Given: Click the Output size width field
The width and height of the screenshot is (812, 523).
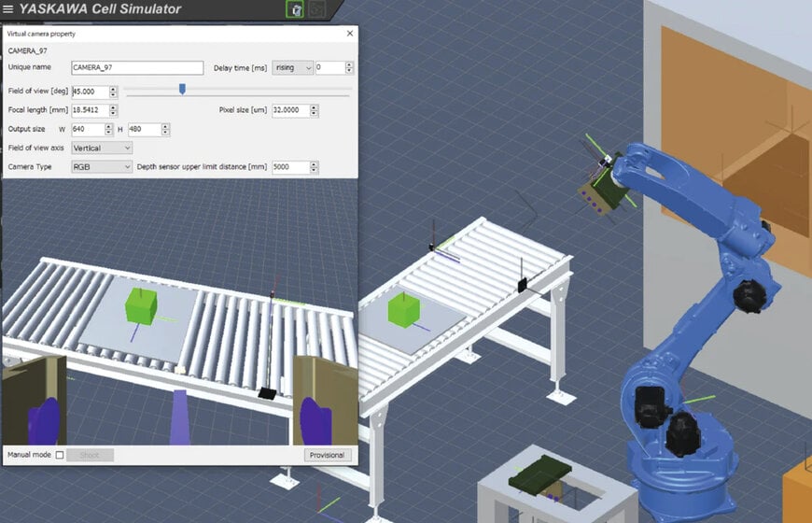Looking at the screenshot, I should pos(88,129).
